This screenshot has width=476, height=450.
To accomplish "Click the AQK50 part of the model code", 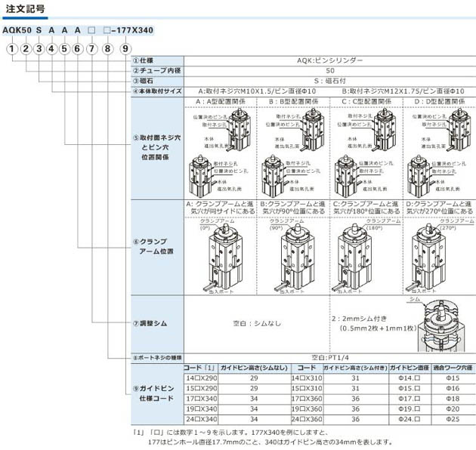I will click(x=17, y=30).
